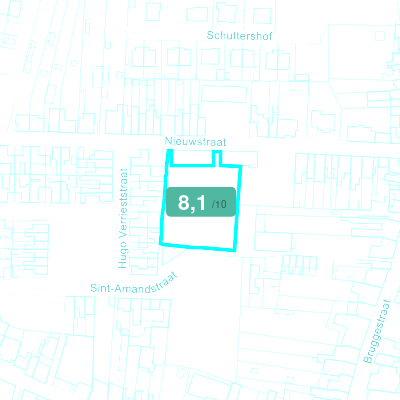Click the highlighted parcel below the score badge

point(199,232)
